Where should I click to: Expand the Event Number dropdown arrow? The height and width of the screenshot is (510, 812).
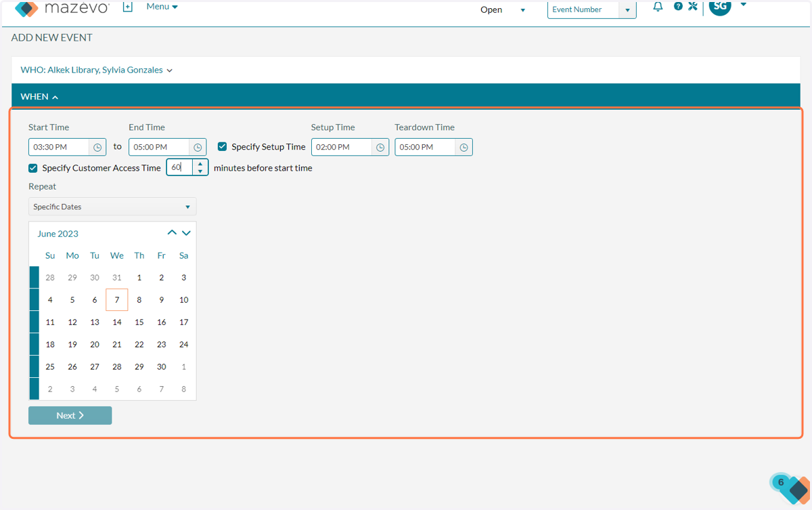click(627, 10)
